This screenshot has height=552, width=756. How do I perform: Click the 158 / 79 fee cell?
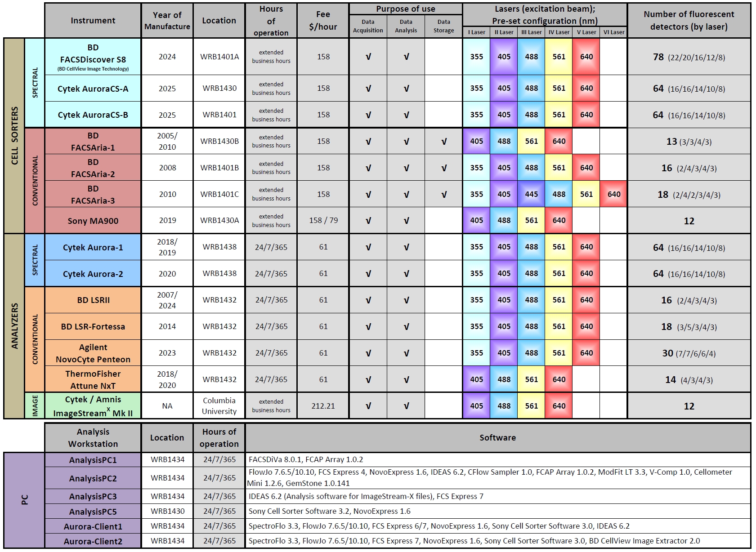pyautogui.click(x=323, y=220)
